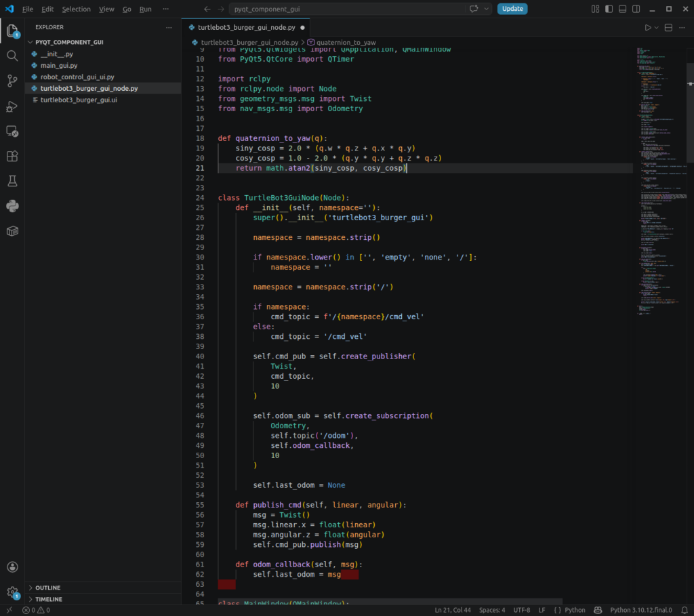Screen dimensions: 694x616
Task: Open the Selection menu
Action: pos(76,9)
